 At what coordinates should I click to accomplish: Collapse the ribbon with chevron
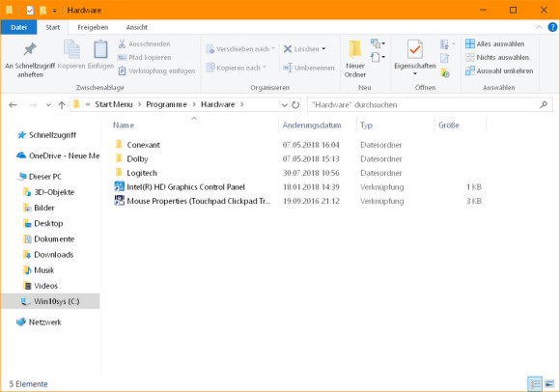[x=539, y=27]
